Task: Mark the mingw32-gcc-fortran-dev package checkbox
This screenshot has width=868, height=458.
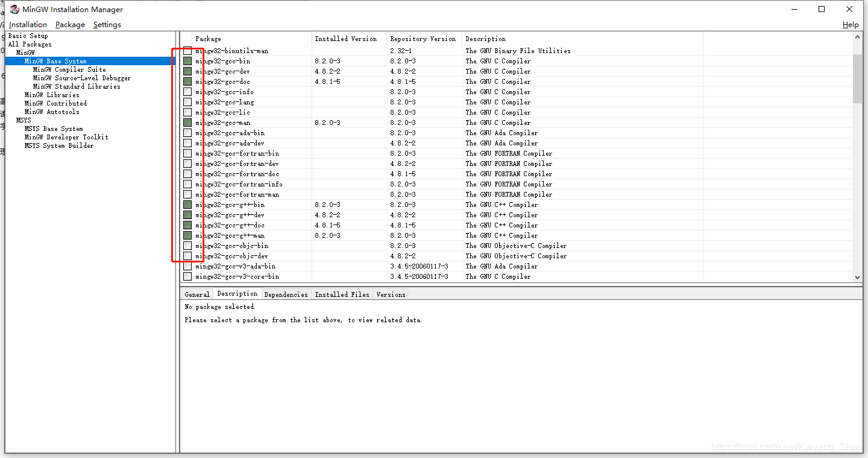Action: (x=187, y=164)
